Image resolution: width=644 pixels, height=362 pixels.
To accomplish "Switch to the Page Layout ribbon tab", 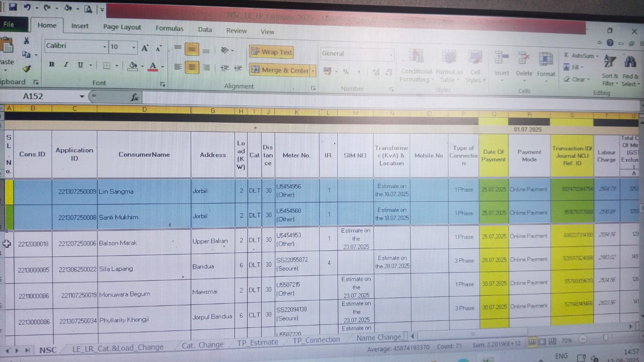I will coord(122,27).
